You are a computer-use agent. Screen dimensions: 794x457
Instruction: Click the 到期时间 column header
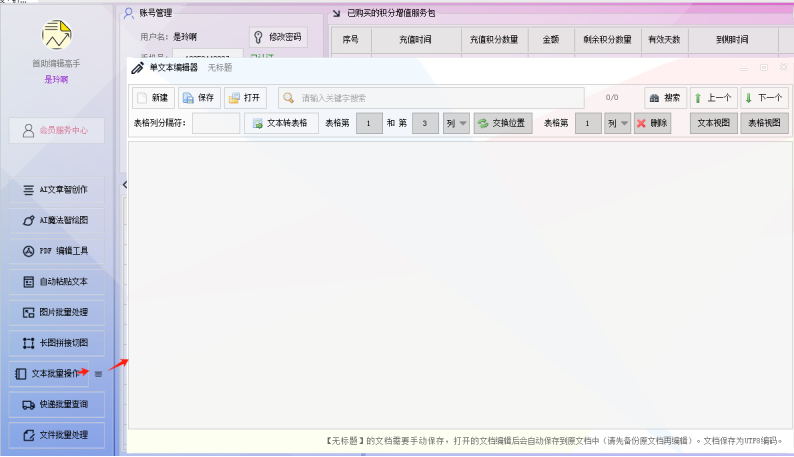tap(733, 40)
